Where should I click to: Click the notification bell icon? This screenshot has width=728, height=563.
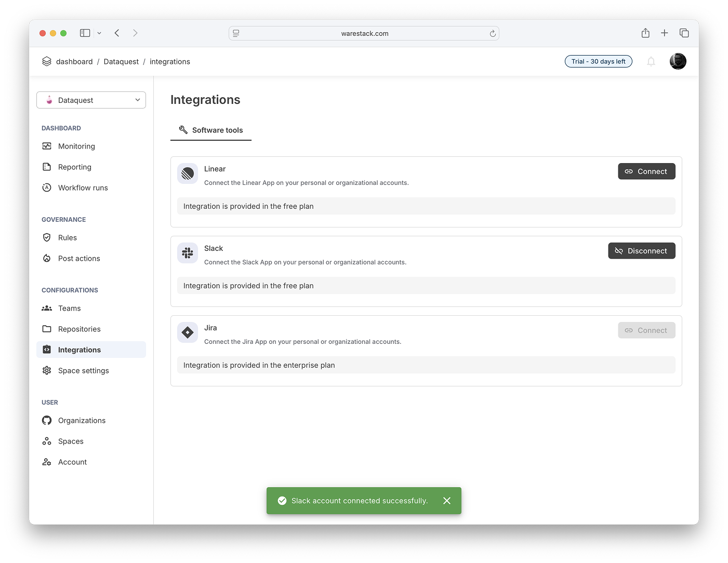(651, 62)
